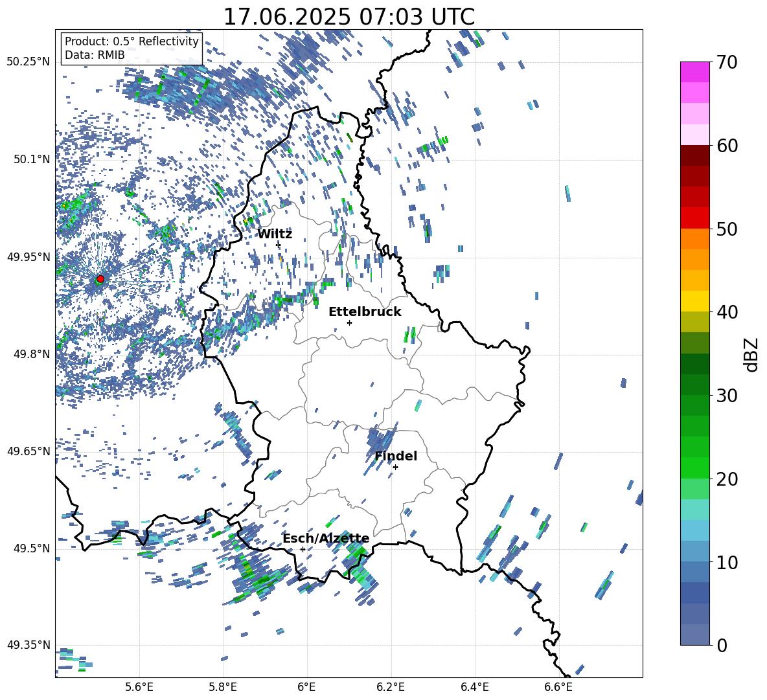Click the 20 value on colorbar

coord(727,479)
